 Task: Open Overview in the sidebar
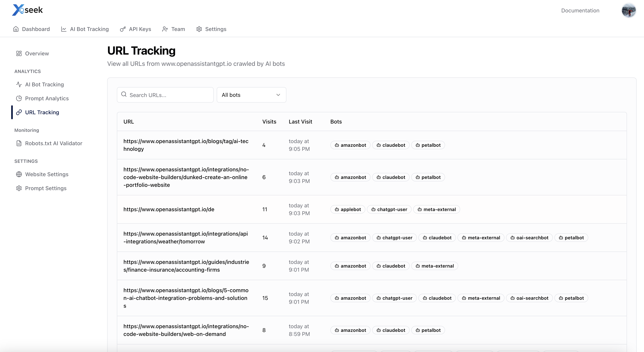32,54
